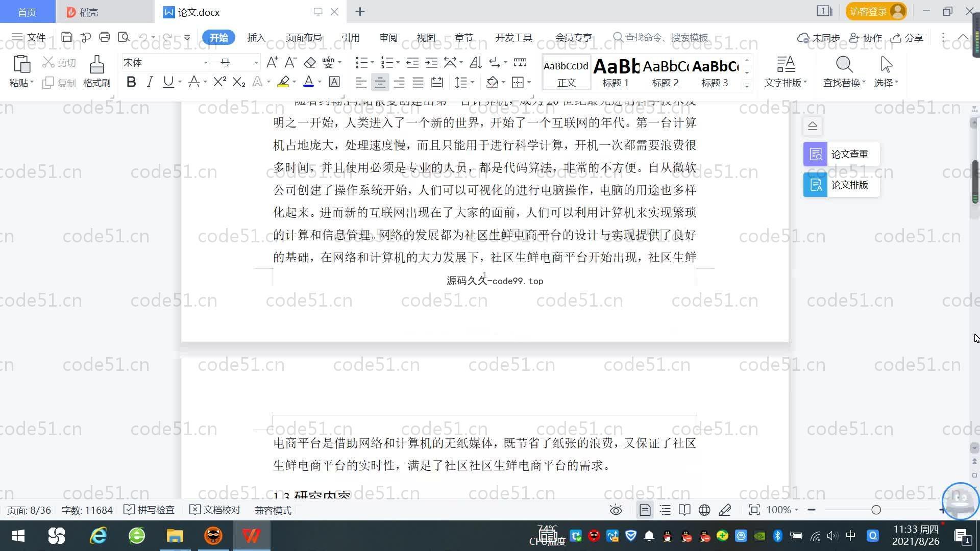Apply the 标题 1 heading style
This screenshot has height=551, width=980.
[616, 73]
